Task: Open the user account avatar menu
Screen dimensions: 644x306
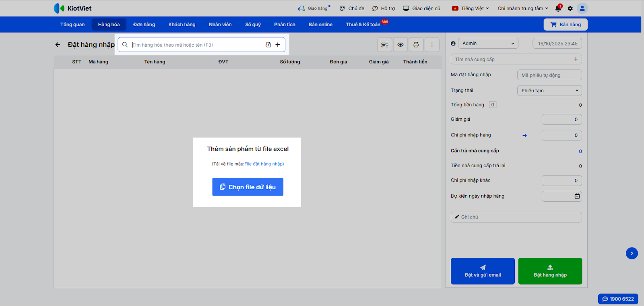Action: pos(582,8)
